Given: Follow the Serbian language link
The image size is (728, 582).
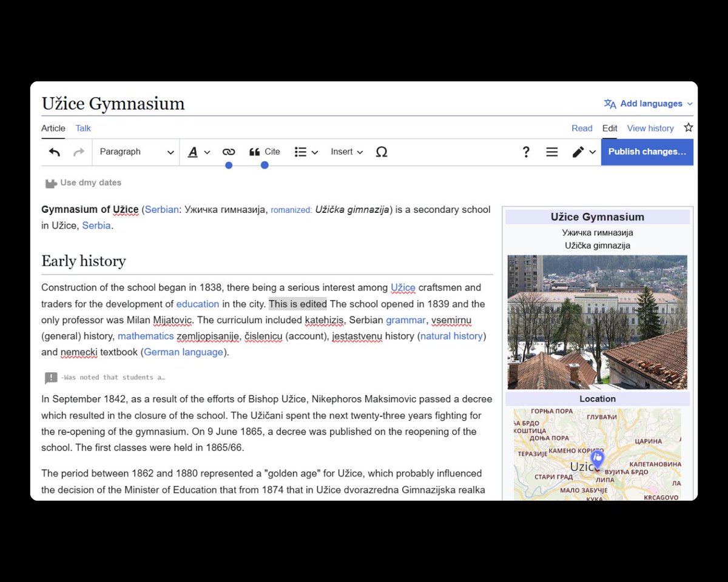Looking at the screenshot, I should click(x=162, y=210).
